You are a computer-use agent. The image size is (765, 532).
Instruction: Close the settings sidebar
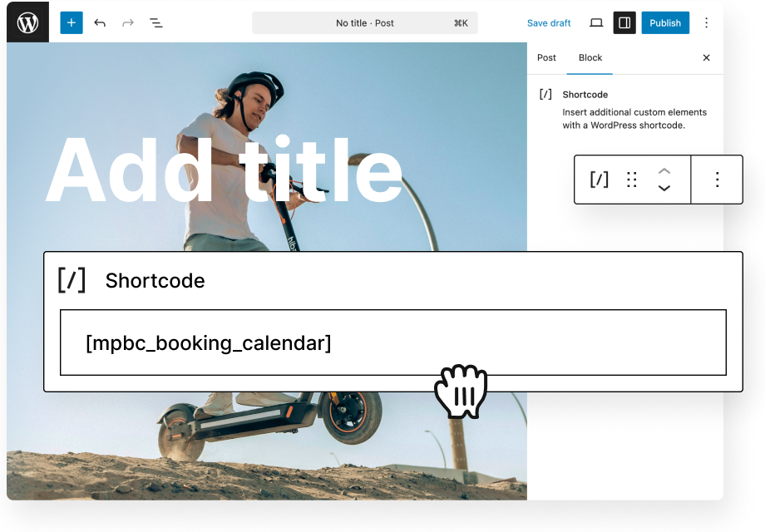tap(707, 57)
